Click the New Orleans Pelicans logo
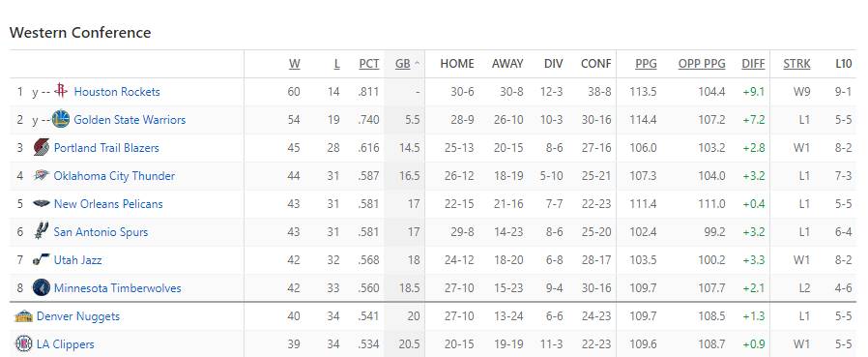This screenshot has height=357, width=868. click(x=42, y=203)
